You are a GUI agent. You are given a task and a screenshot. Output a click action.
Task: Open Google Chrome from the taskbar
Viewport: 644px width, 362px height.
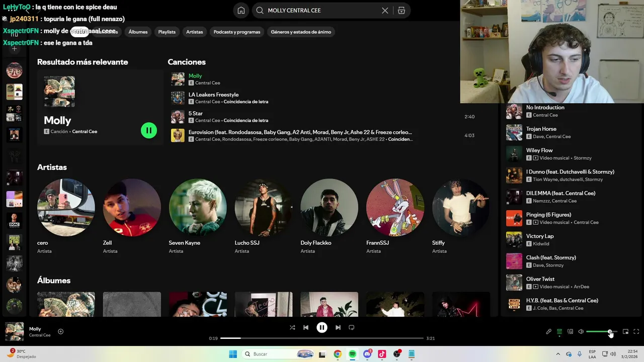(x=338, y=354)
